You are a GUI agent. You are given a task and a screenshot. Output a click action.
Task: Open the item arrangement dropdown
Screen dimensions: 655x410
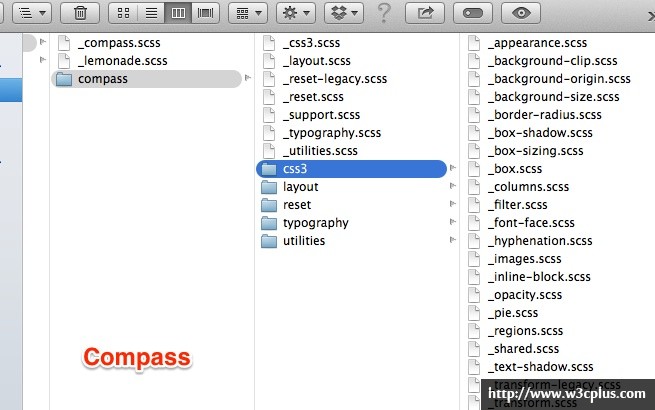248,13
